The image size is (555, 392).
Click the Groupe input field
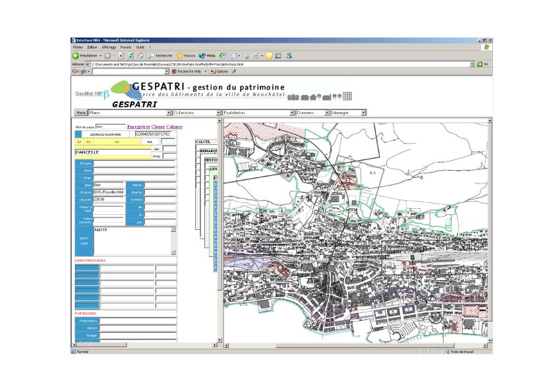tap(134, 163)
